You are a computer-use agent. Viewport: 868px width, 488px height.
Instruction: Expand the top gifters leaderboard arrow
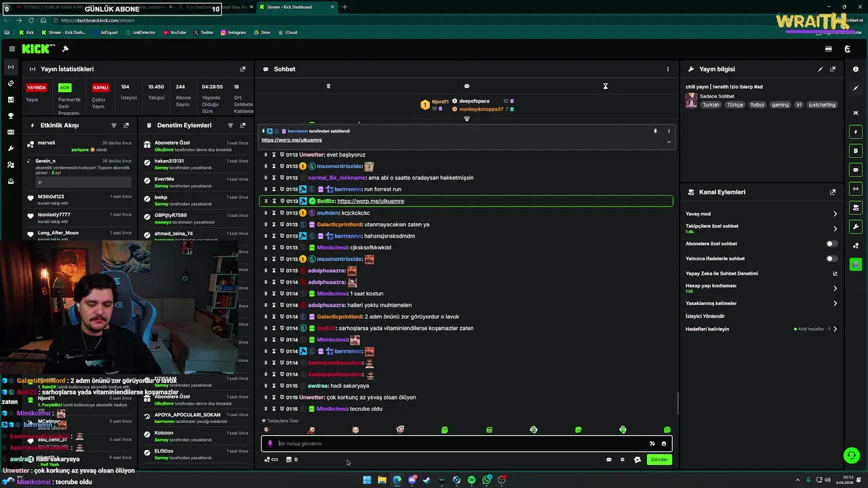[467, 119]
